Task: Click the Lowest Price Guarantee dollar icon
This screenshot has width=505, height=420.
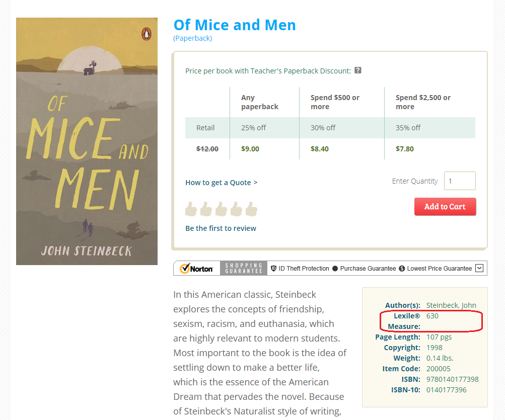Action: [402, 269]
